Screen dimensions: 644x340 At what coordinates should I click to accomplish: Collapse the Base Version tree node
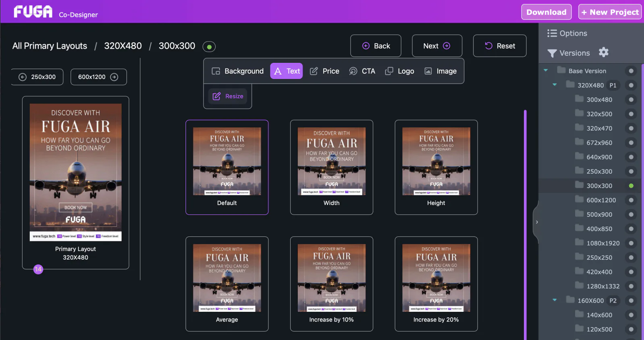pos(546,70)
